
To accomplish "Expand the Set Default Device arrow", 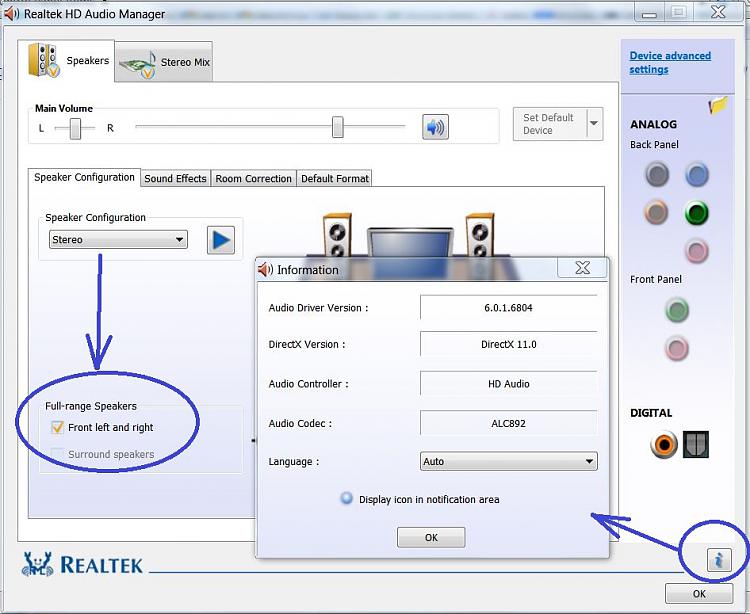I will pyautogui.click(x=595, y=123).
